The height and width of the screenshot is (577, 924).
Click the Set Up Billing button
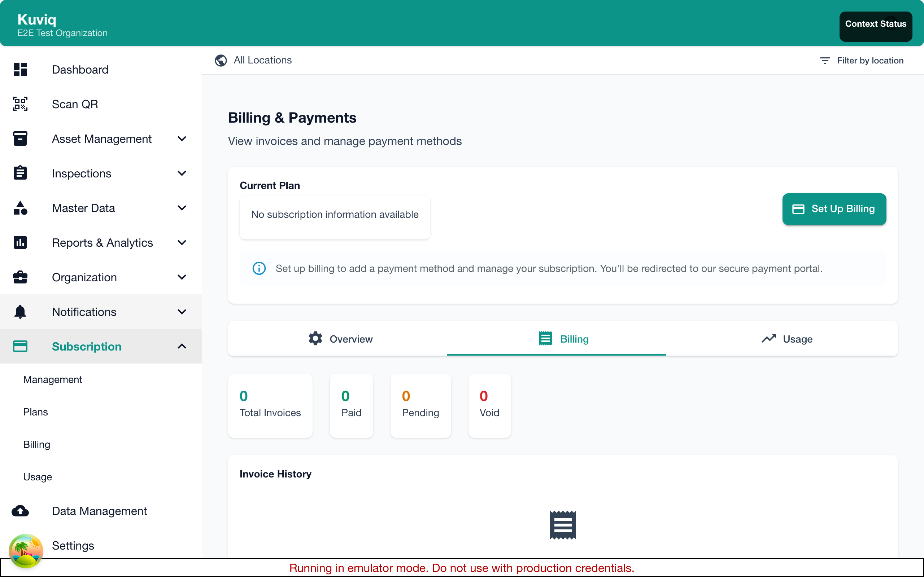(834, 209)
